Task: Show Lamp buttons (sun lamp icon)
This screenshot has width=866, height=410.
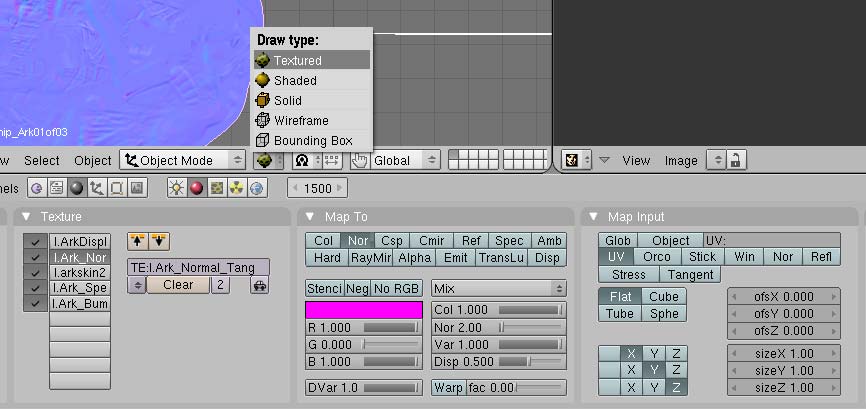Action: pyautogui.click(x=176, y=188)
